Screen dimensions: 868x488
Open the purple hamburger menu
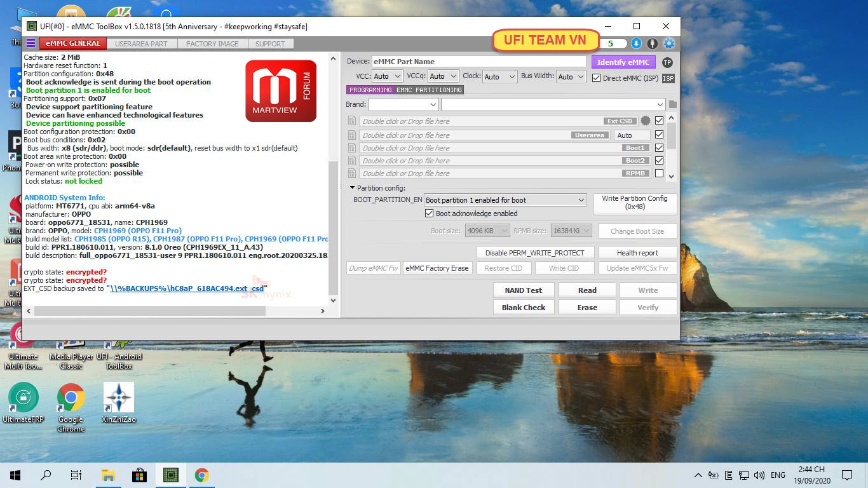pyautogui.click(x=31, y=43)
